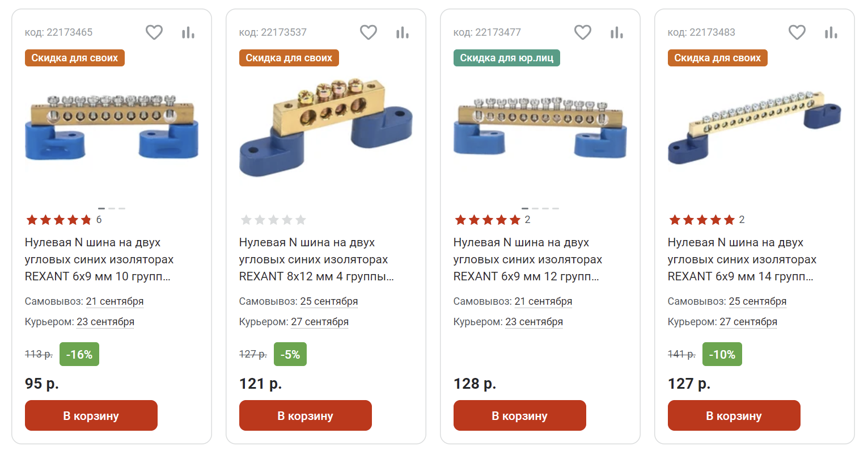Viewport: 868px width, 454px height.
Task: Open courier date "27 сентября" on the second card
Action: click(x=320, y=322)
